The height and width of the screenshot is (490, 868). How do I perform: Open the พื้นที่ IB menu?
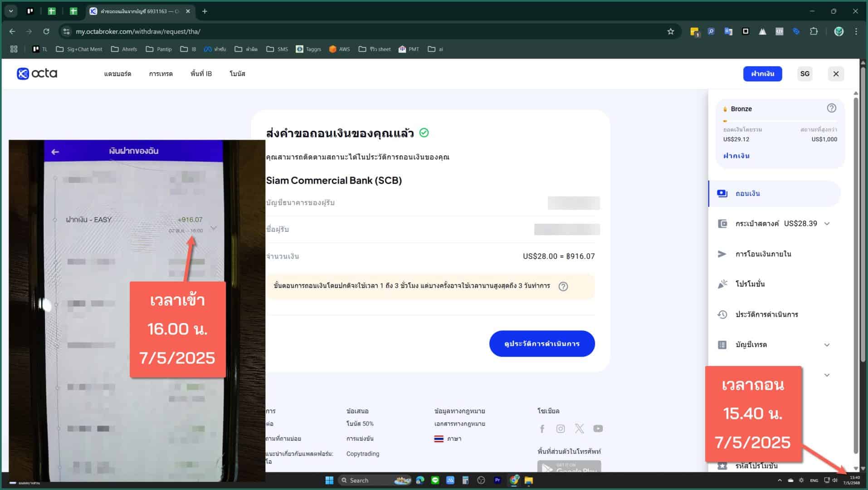[201, 73]
